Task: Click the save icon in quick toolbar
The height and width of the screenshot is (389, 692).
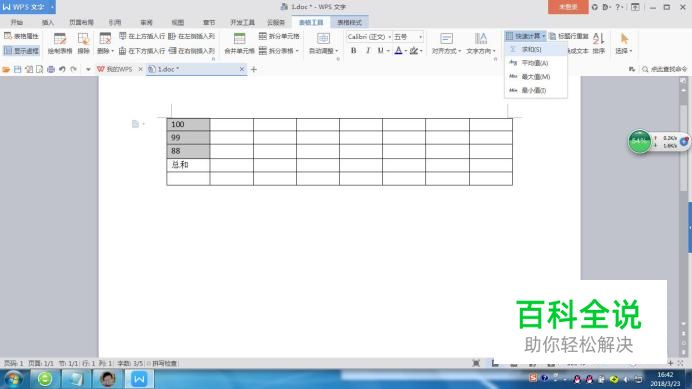Action: coord(18,69)
